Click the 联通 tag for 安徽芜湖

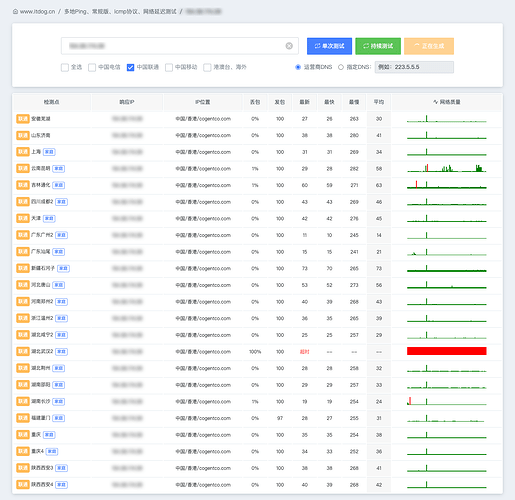point(23,119)
